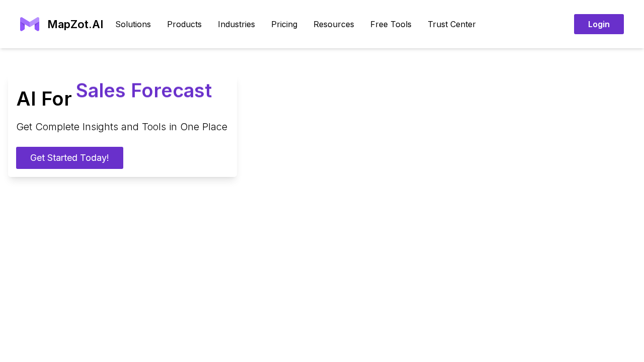Image resolution: width=644 pixels, height=362 pixels.
Task: Click the purple Sales Forecast text
Action: [144, 90]
